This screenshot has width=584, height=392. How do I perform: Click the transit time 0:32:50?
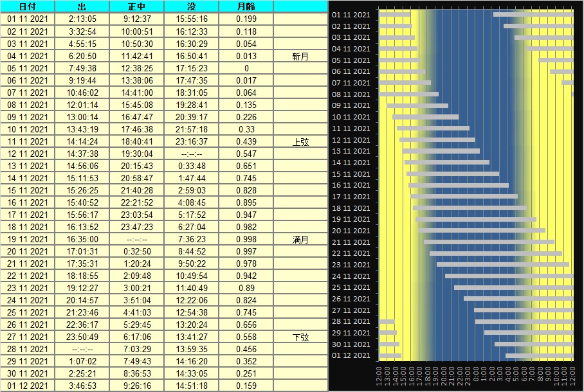point(137,251)
